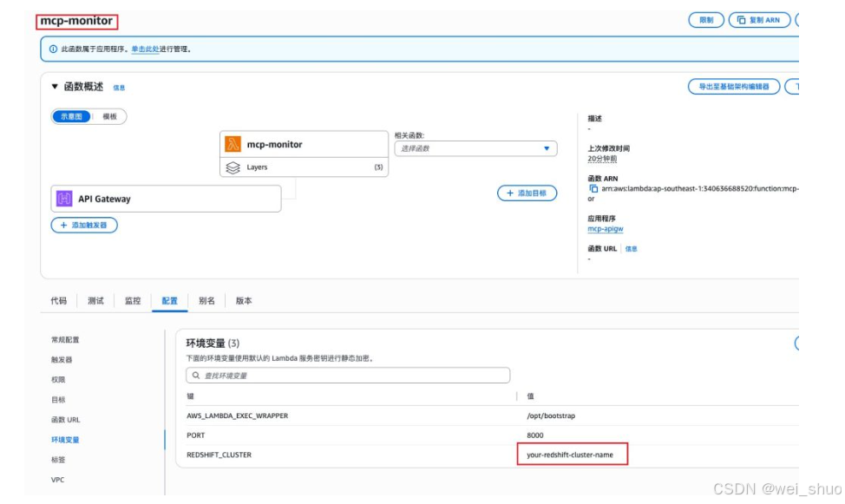Click the API Gateway icon
Image resolution: width=845 pixels, height=504 pixels.
tap(64, 199)
